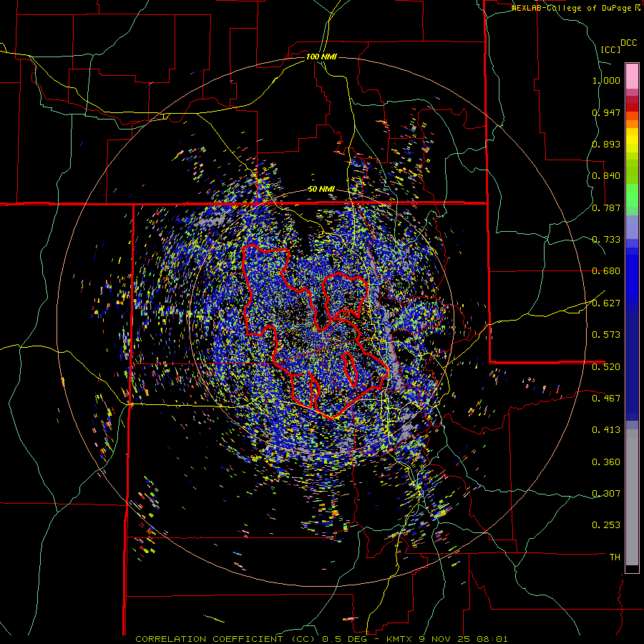The height and width of the screenshot is (644, 644).
Task: Click the TH threshold label
Action: tap(615, 557)
